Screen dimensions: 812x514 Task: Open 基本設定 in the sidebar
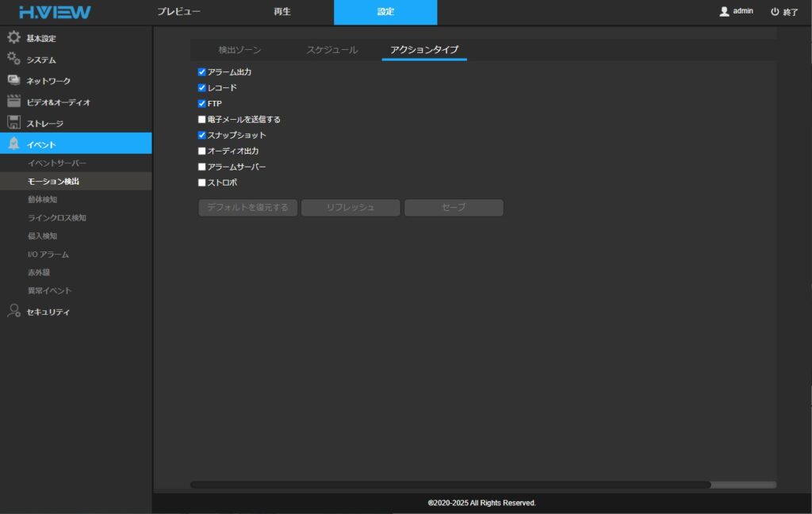point(75,38)
